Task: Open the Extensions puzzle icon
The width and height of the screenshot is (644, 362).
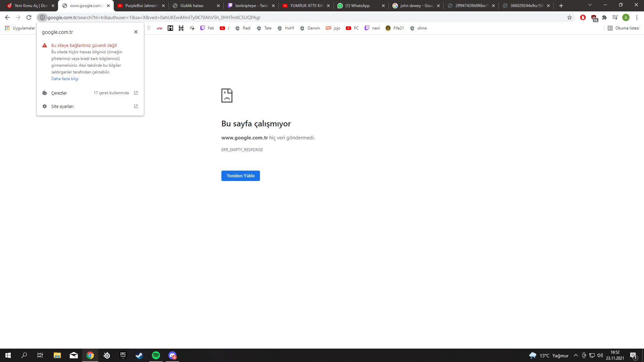Action: [x=604, y=17]
